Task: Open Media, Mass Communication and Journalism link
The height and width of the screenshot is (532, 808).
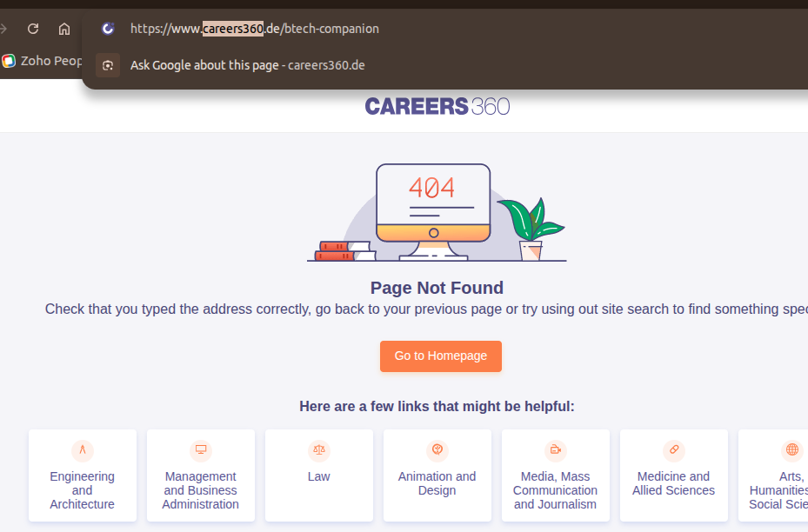Action: (x=556, y=490)
